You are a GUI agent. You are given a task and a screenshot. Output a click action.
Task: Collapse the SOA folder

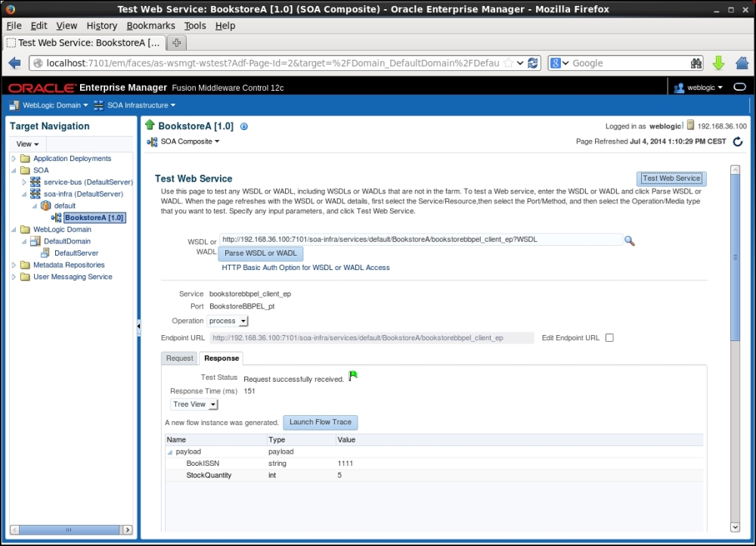(14, 170)
